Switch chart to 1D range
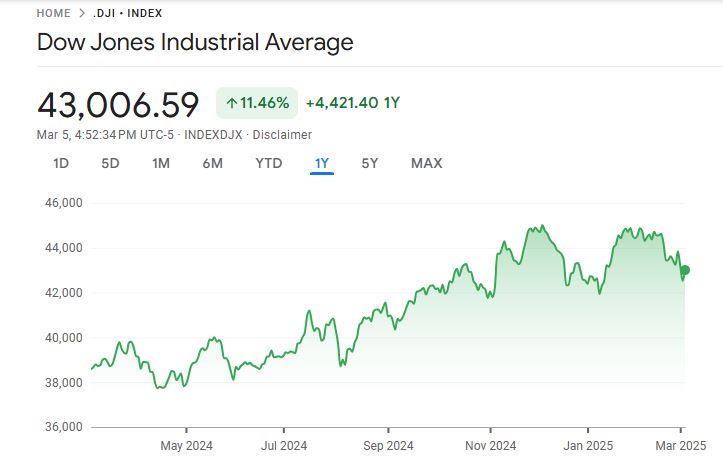723x472 pixels. (x=61, y=163)
